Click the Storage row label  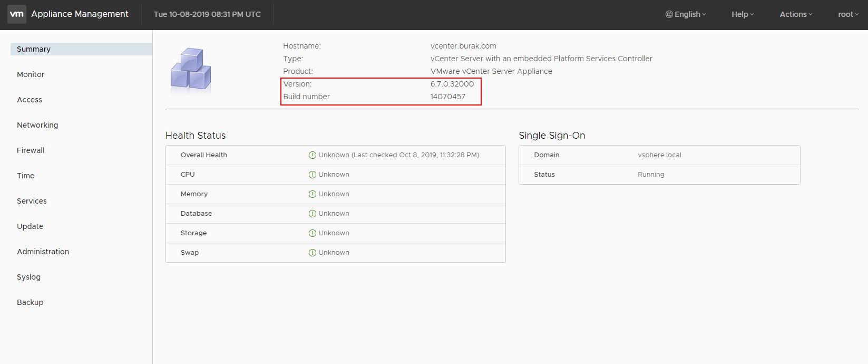[193, 233]
